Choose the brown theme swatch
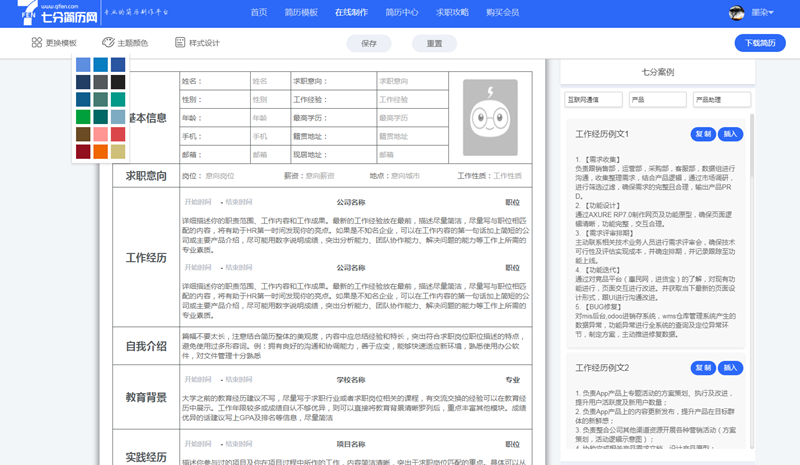This screenshot has height=465, width=800. point(83,134)
